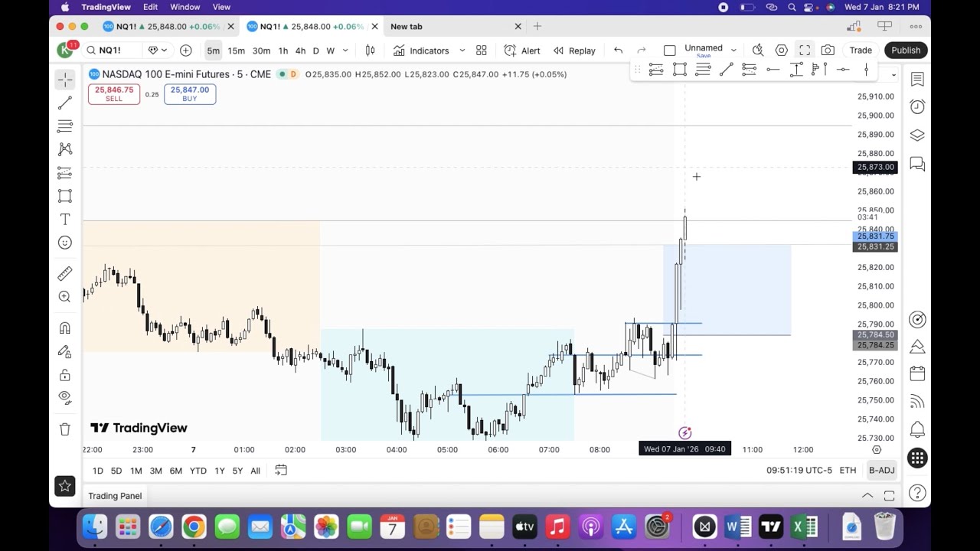Open the Window menu in the menu bar
Viewport: 980px width, 551px height.
pos(185,7)
